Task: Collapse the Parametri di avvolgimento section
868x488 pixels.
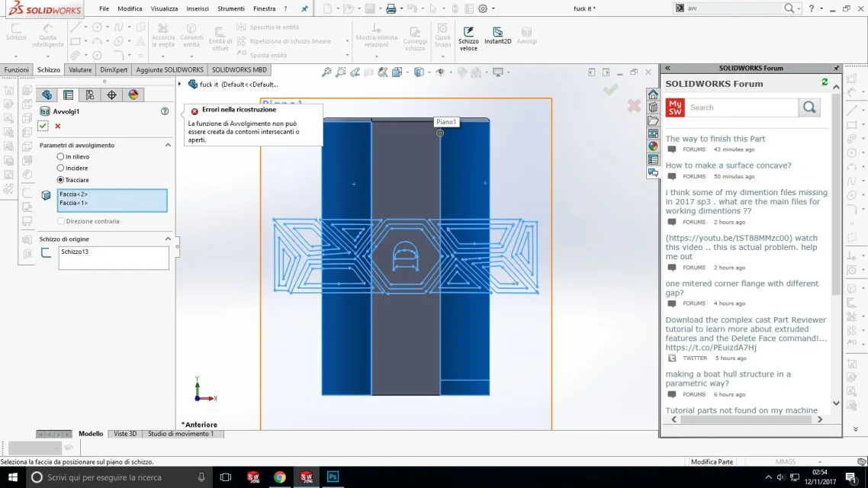Action: (168, 145)
